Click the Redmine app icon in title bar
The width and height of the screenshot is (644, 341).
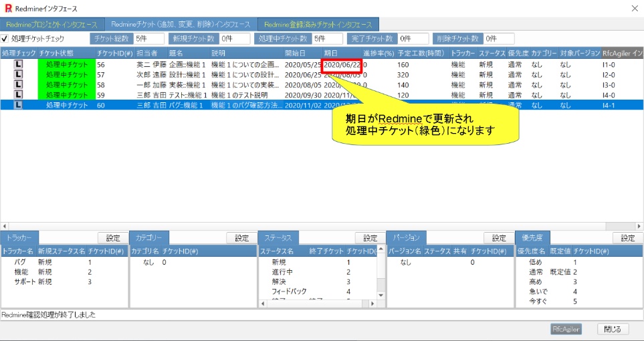(8, 8)
